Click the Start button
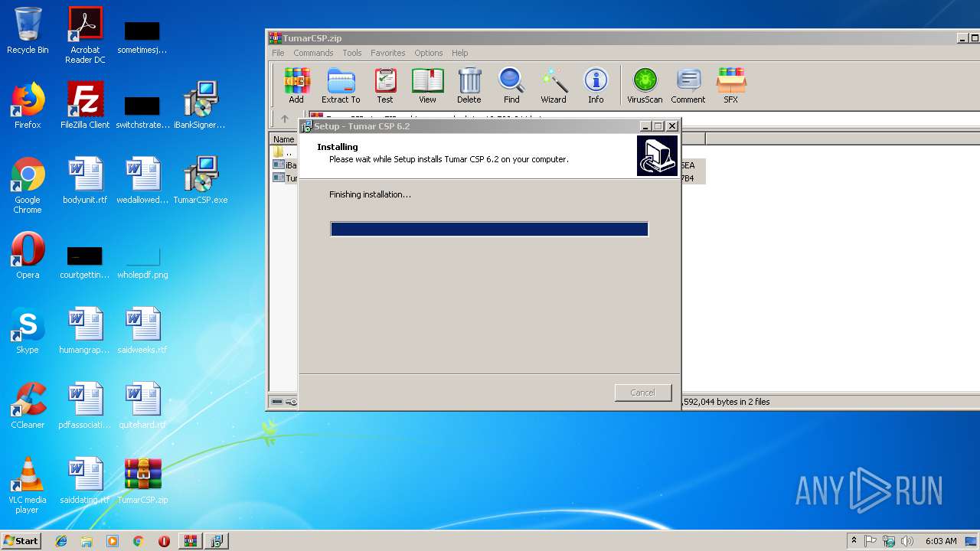This screenshot has width=980, height=551. 21,540
